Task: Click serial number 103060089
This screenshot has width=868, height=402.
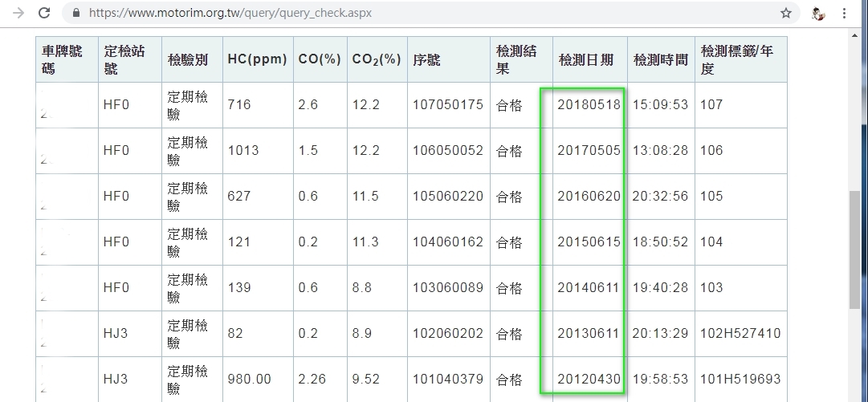Action: (x=448, y=287)
